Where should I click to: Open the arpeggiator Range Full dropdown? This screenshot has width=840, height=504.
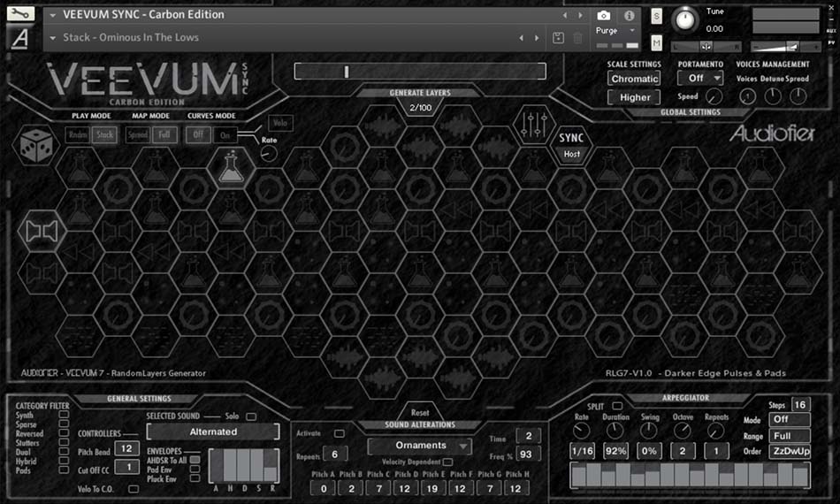tap(790, 435)
